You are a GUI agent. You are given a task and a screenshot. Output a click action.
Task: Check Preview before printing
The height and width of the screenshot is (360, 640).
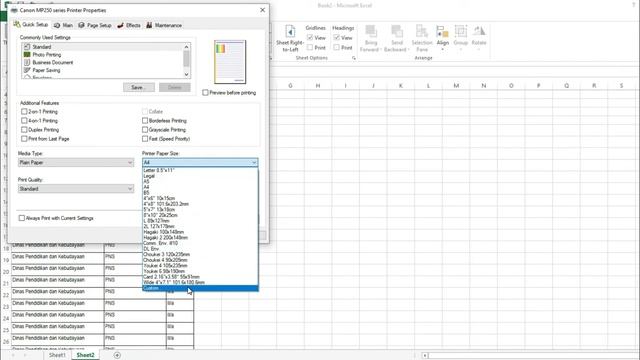[205, 93]
